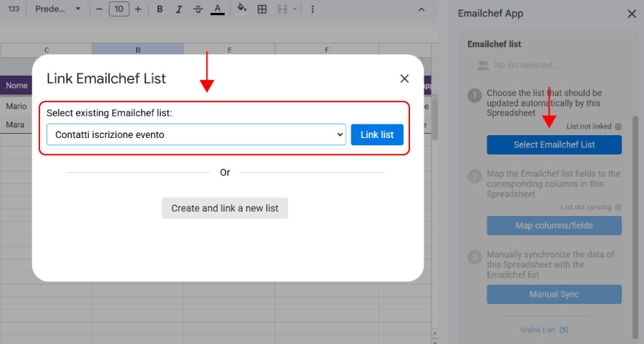
Task: Open the font family dropdown
Action: pos(58,9)
